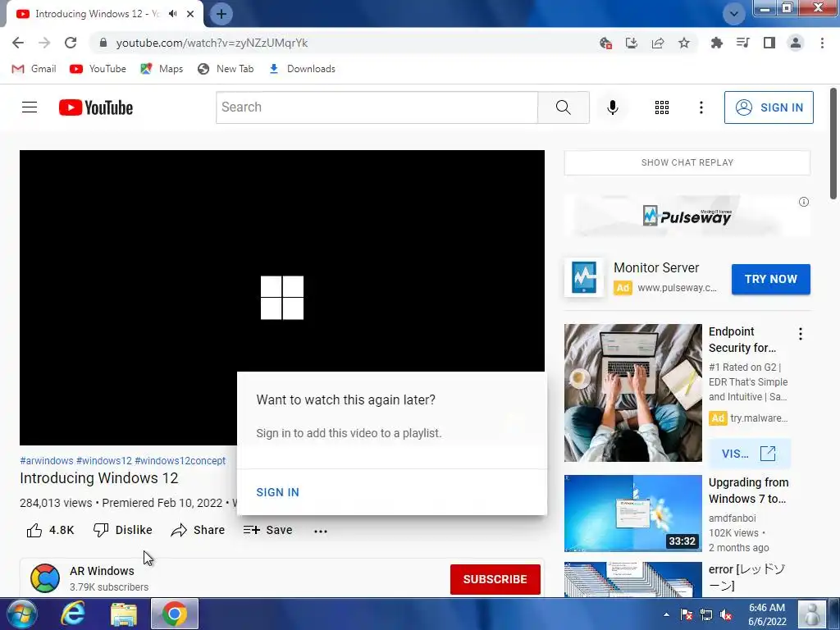Expand the tab search dropdown
840x630 pixels.
point(733,14)
